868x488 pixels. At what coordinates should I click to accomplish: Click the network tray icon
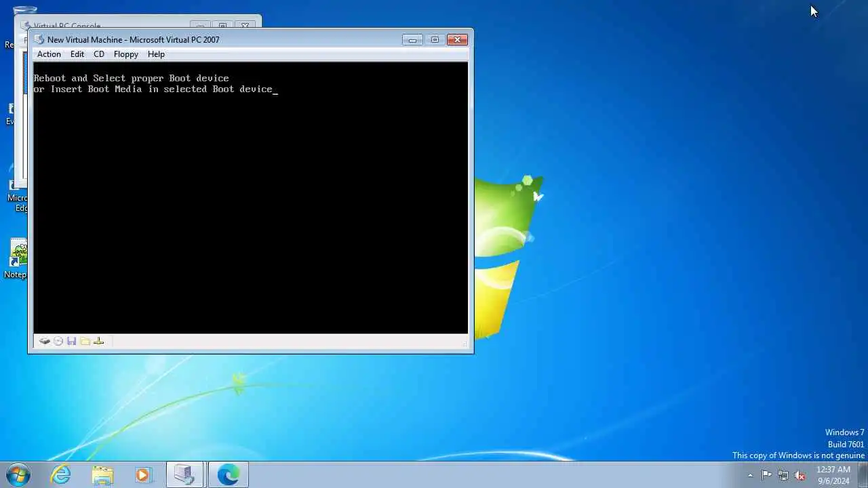pyautogui.click(x=783, y=475)
